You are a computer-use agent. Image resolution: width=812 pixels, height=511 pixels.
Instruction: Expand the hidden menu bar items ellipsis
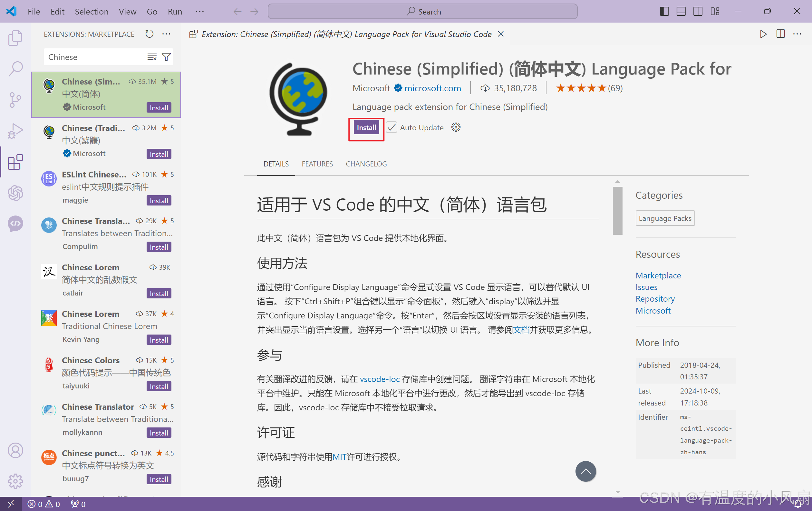(200, 12)
